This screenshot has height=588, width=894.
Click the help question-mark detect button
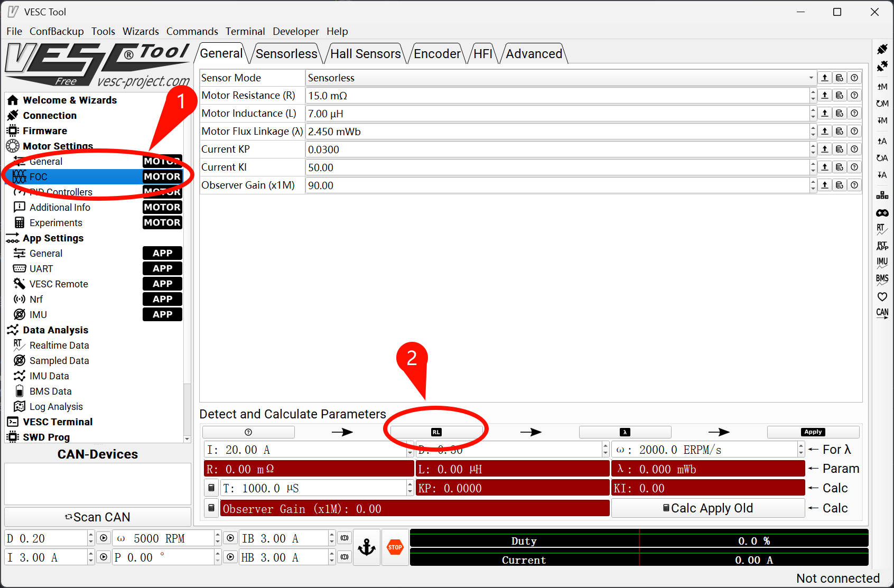(248, 432)
